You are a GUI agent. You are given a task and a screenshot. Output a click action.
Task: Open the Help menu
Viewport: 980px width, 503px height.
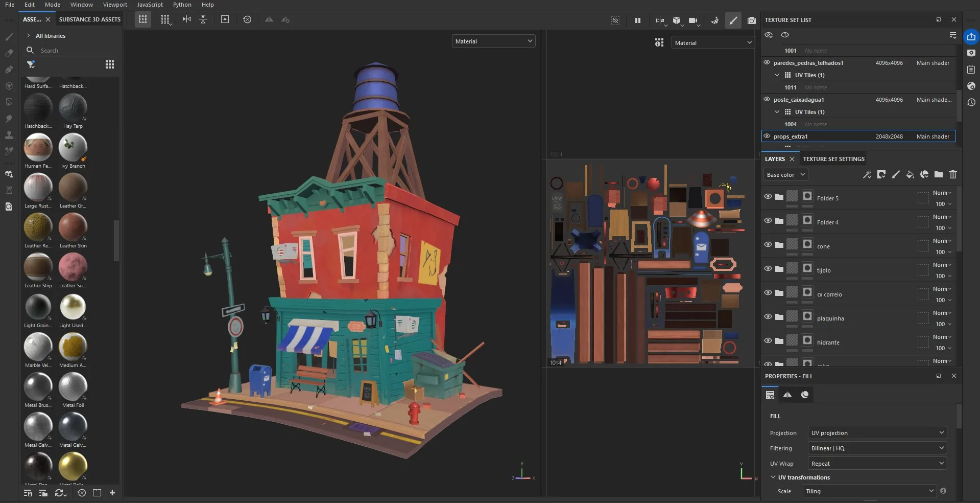pos(207,5)
